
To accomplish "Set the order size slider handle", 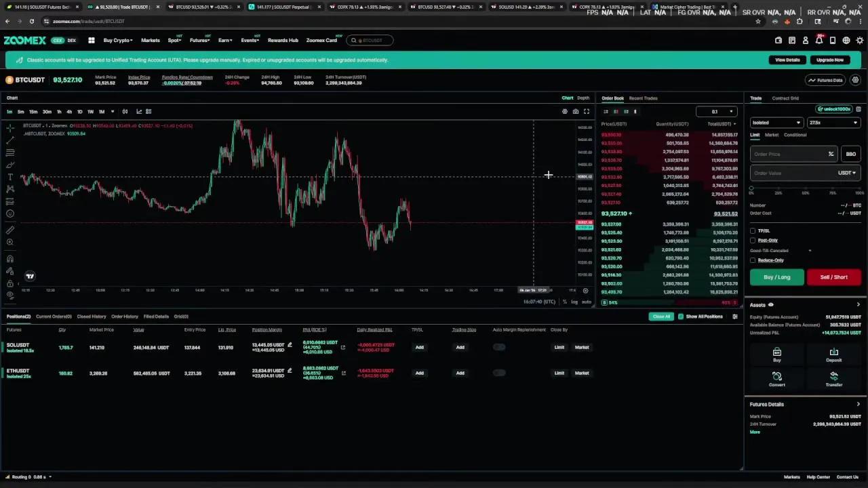I will coord(751,188).
